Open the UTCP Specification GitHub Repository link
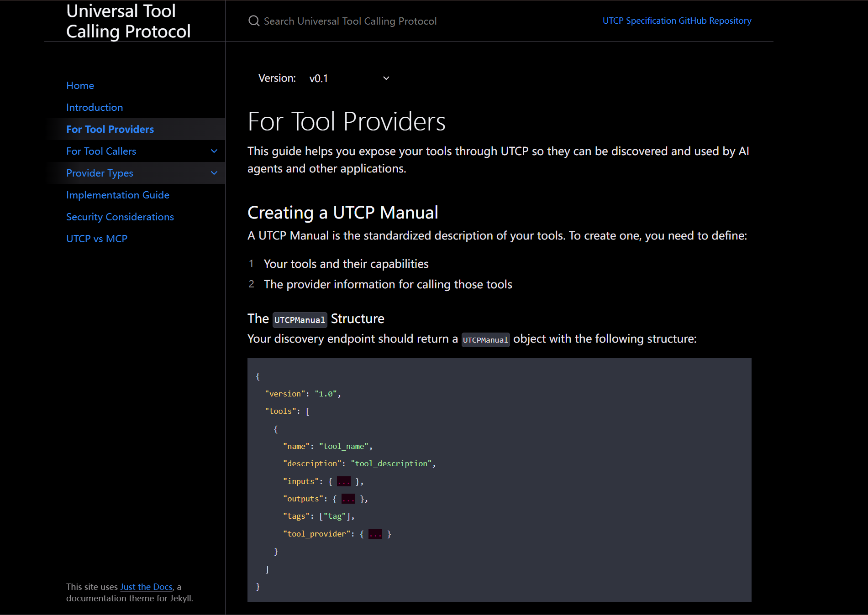Image resolution: width=868 pixels, height=615 pixels. (677, 21)
